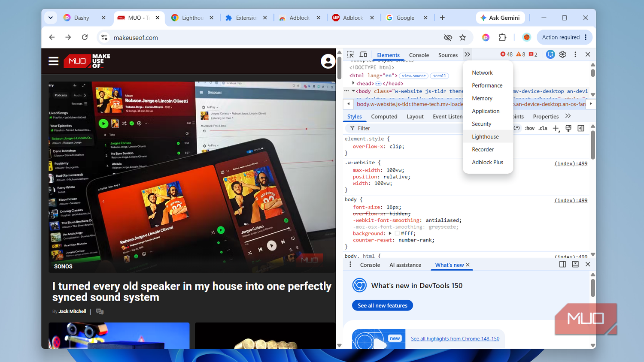Open the AI assistance icon in DevTools toolbar

pyautogui.click(x=550, y=54)
